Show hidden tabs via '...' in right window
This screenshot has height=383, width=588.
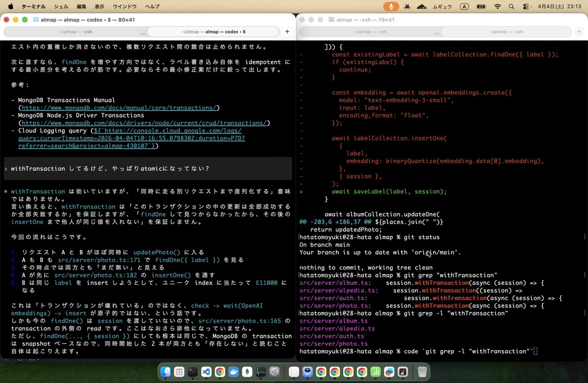436,33
